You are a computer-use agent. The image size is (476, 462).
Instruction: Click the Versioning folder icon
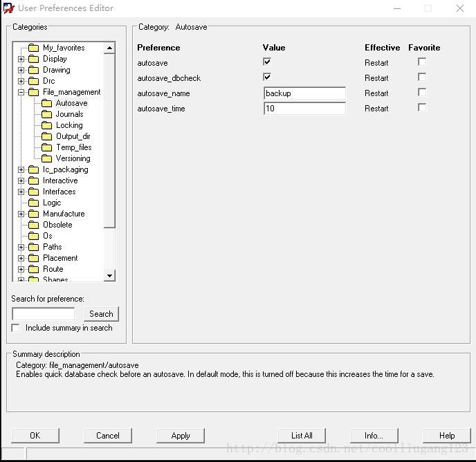pos(46,158)
